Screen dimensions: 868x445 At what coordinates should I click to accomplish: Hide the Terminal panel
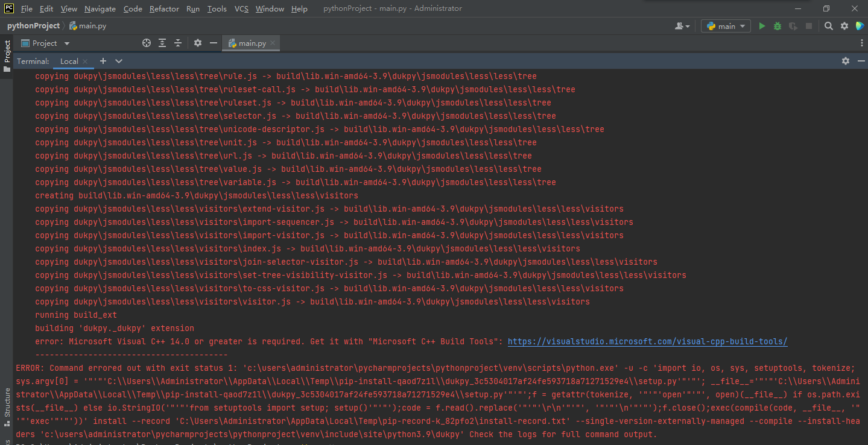[860, 61]
